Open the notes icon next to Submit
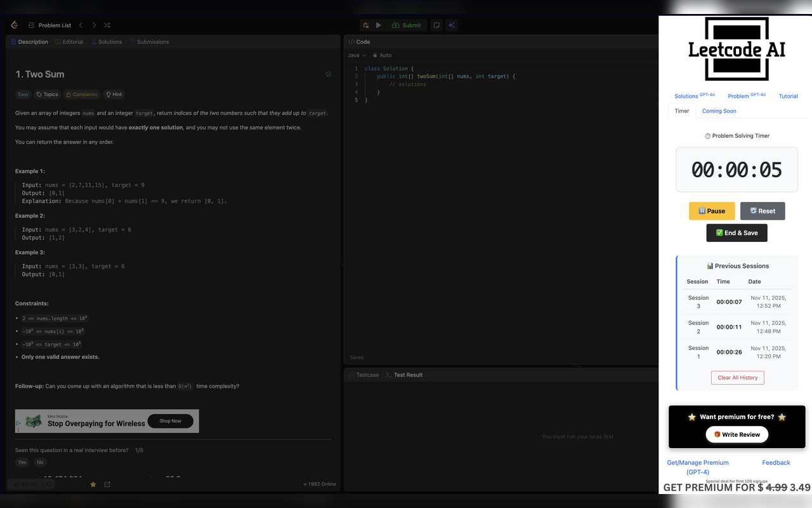This screenshot has height=508, width=812. coord(436,25)
